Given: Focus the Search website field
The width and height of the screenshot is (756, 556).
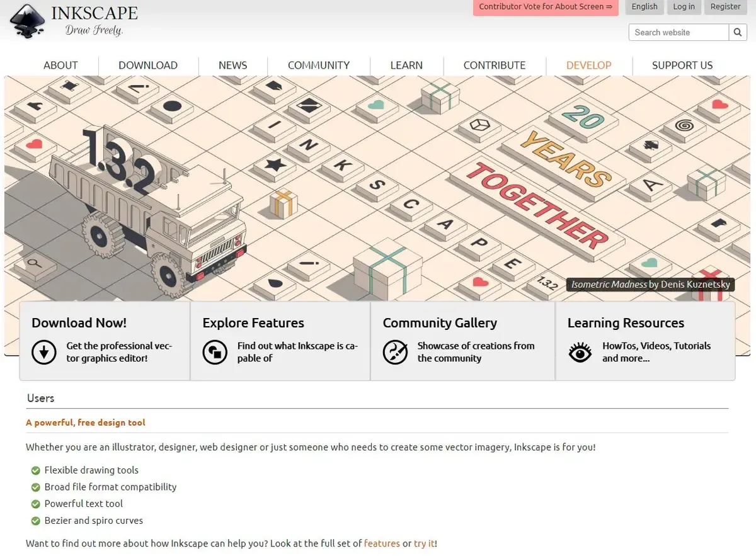Looking at the screenshot, I should (679, 32).
